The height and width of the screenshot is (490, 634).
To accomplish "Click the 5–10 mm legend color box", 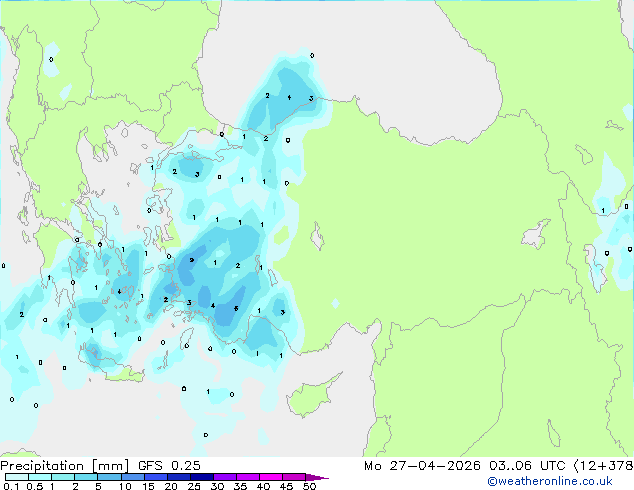I will [109, 477].
